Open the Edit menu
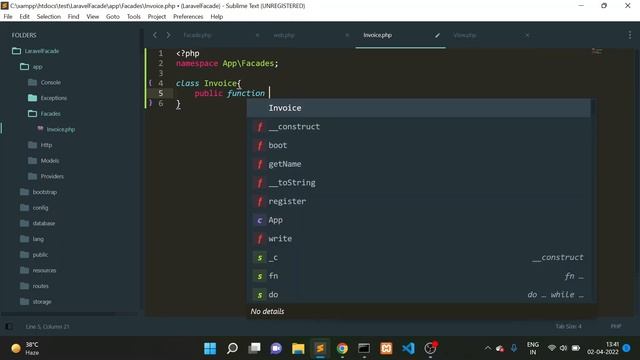The image size is (640, 360). coord(24,17)
